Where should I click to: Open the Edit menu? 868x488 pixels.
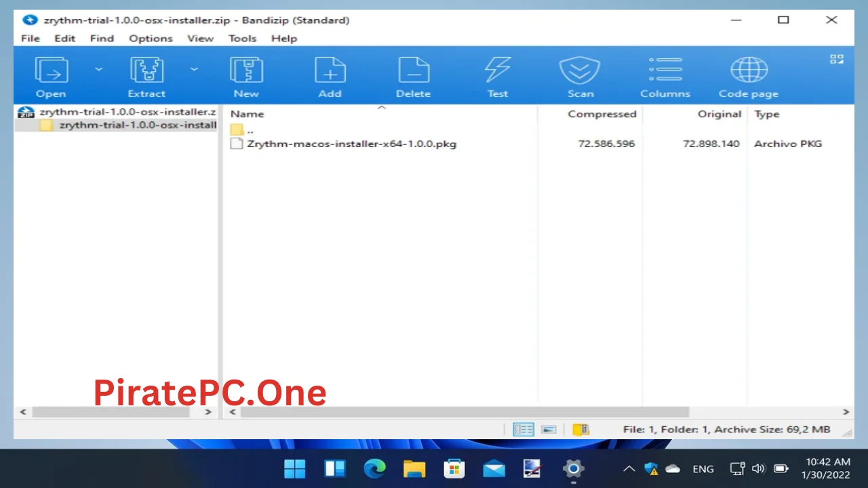click(65, 38)
